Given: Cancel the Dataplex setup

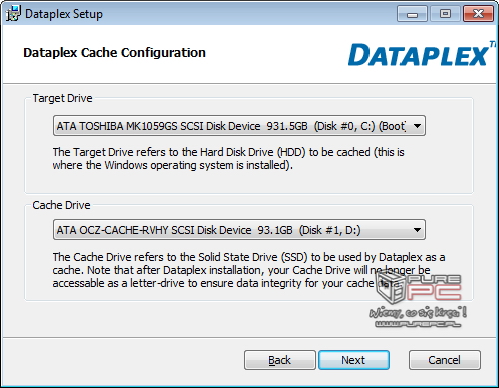Looking at the screenshot, I should tap(445, 360).
